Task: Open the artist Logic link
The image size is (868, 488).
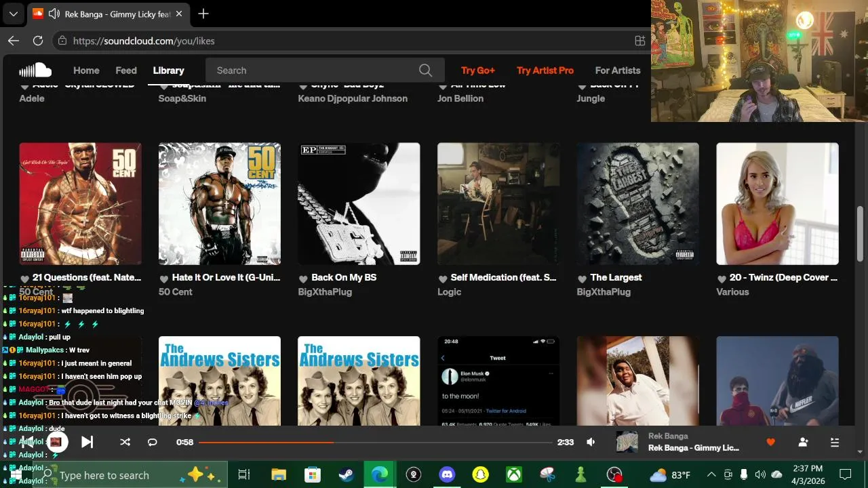Action: (449, 292)
